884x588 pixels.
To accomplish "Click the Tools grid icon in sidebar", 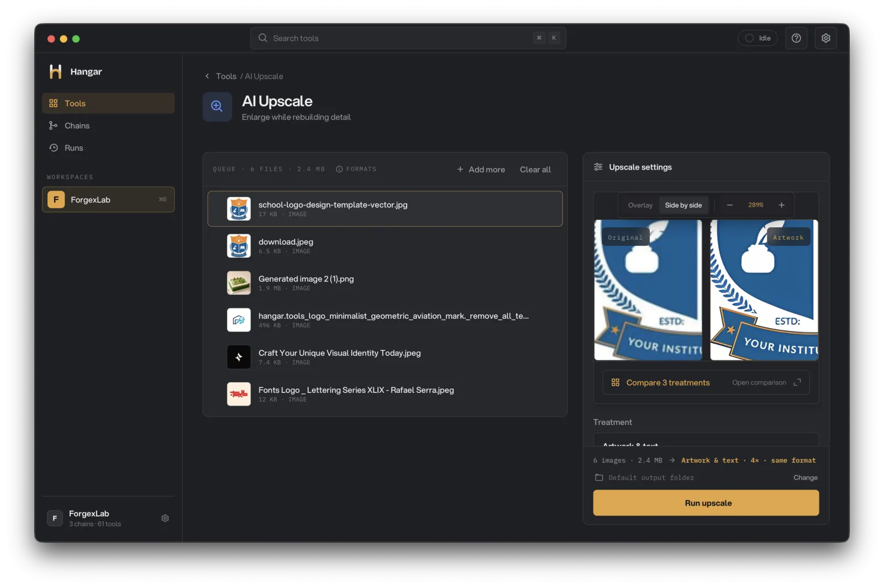I will pos(54,103).
